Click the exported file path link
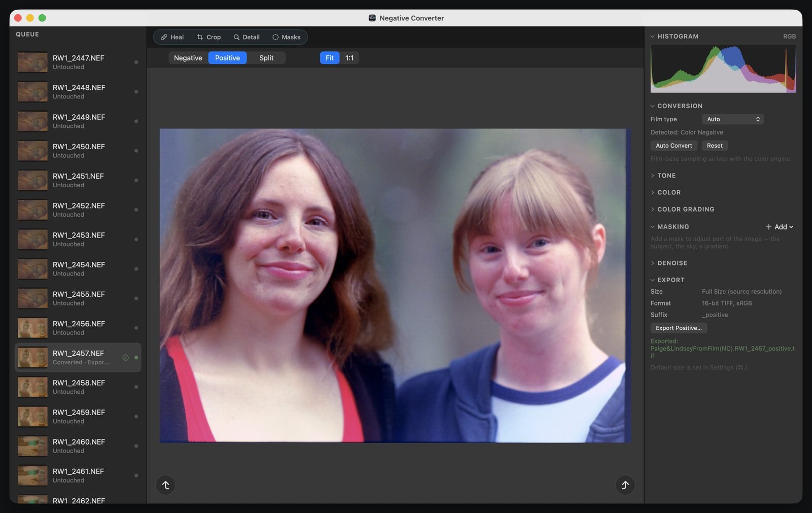Viewport: 812px width, 513px height. click(723, 349)
